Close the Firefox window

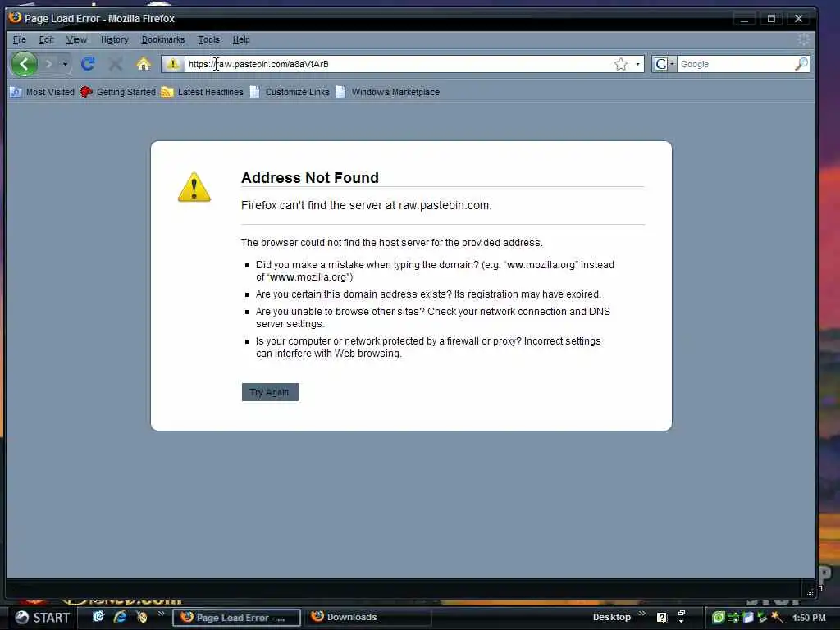point(798,19)
